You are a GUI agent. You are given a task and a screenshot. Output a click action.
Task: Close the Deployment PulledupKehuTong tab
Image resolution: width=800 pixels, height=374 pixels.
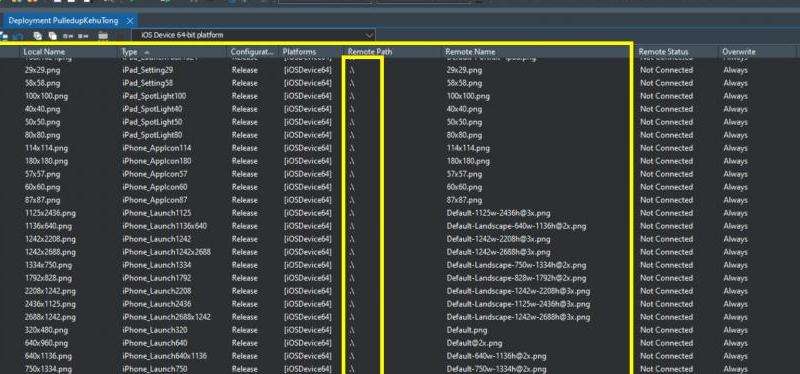[x=130, y=21]
